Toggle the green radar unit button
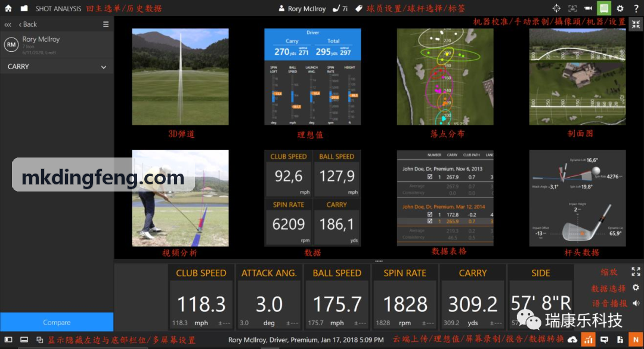 (604, 8)
